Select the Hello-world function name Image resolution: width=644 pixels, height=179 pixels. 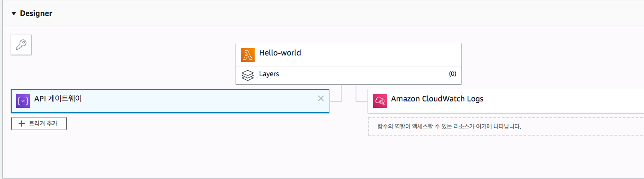point(280,53)
